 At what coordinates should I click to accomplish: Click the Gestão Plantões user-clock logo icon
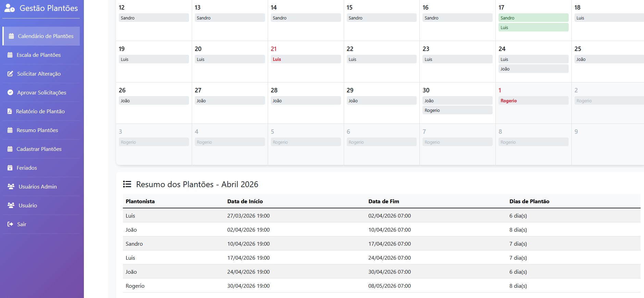pos(10,8)
